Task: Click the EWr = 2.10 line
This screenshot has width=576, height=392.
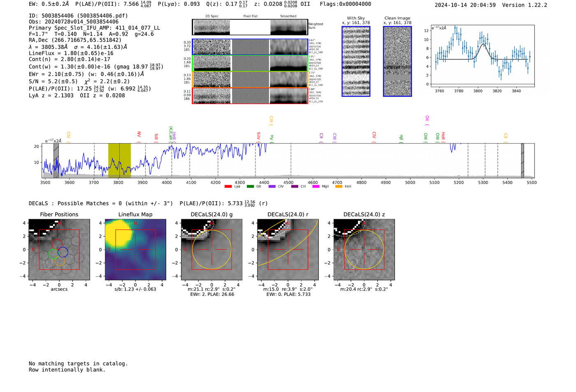Action: point(86,74)
